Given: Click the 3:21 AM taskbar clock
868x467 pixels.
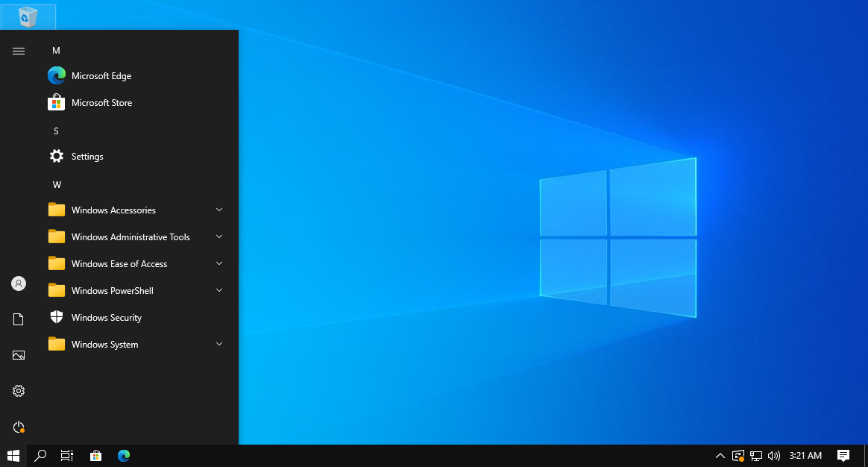Looking at the screenshot, I should click(x=805, y=456).
